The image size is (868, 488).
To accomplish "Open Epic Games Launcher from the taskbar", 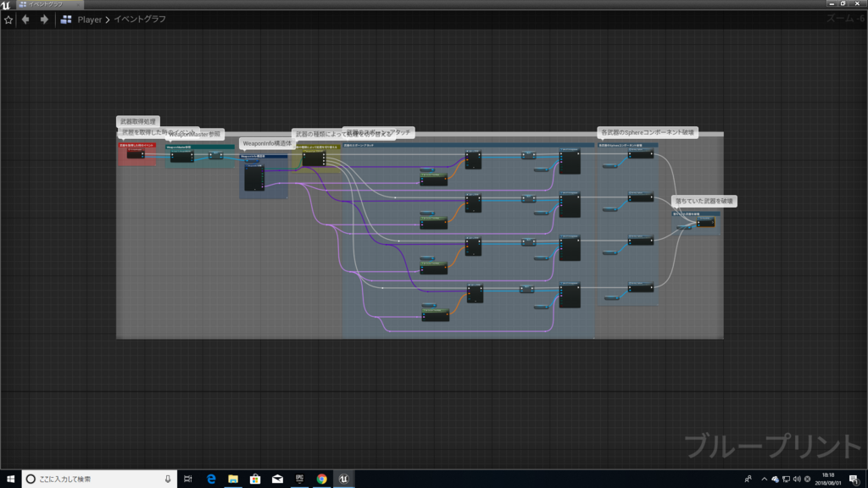I will point(299,480).
